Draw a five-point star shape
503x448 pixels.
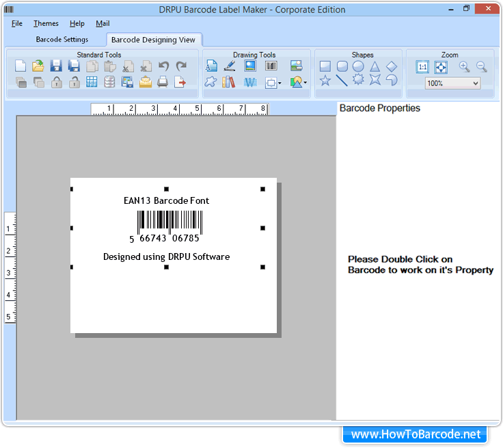tap(325, 80)
